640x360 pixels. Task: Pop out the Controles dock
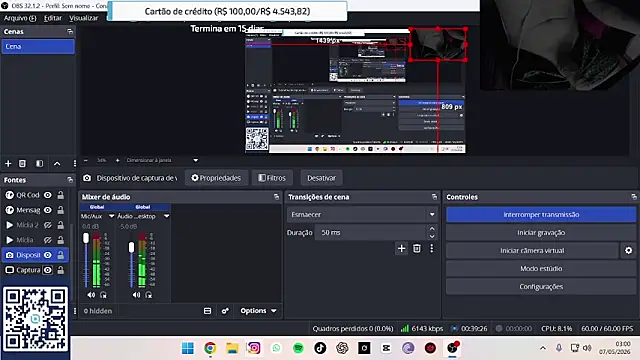coord(634,197)
